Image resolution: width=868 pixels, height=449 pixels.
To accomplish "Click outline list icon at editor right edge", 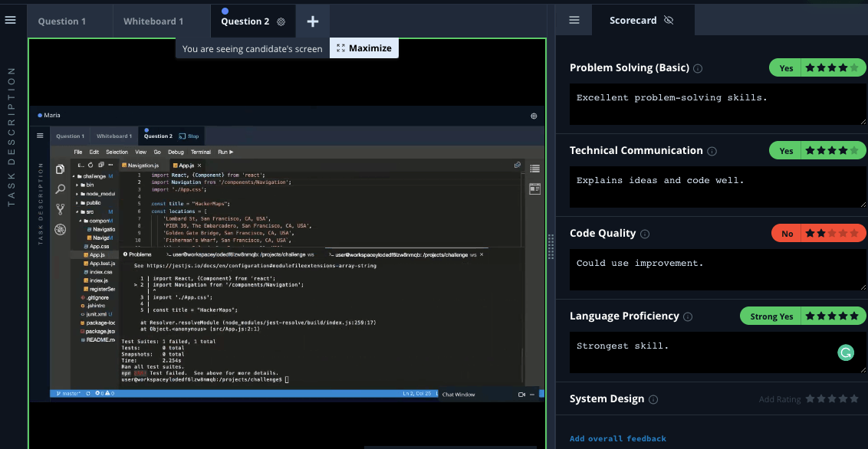I will (534, 169).
